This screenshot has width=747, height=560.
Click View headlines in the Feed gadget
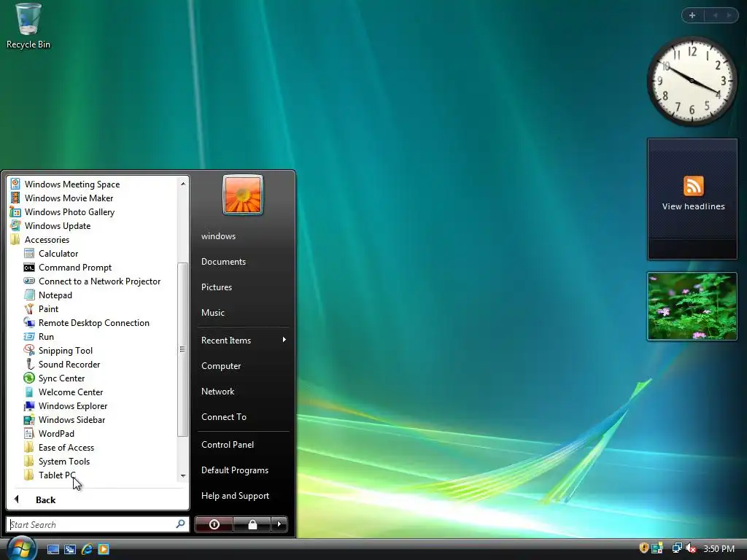tap(693, 206)
